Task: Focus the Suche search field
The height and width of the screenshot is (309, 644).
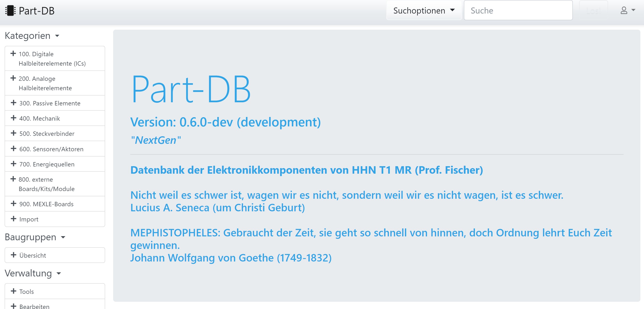Action: coord(518,11)
